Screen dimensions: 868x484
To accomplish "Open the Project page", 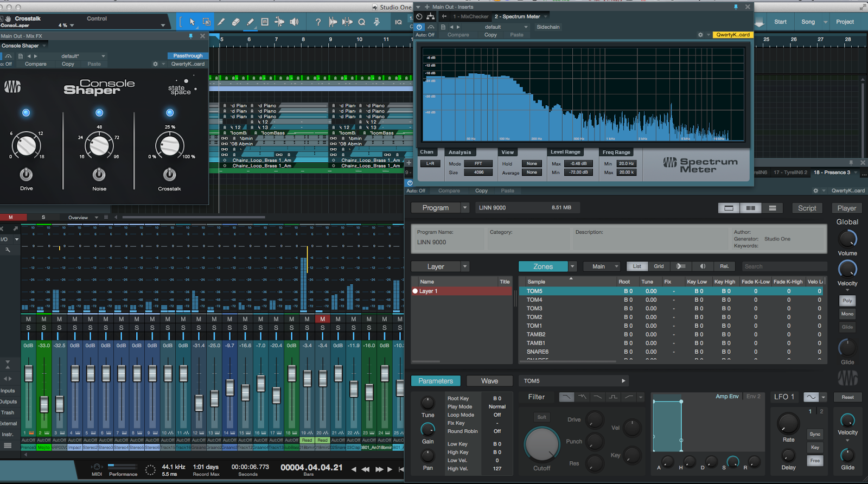I will click(845, 22).
